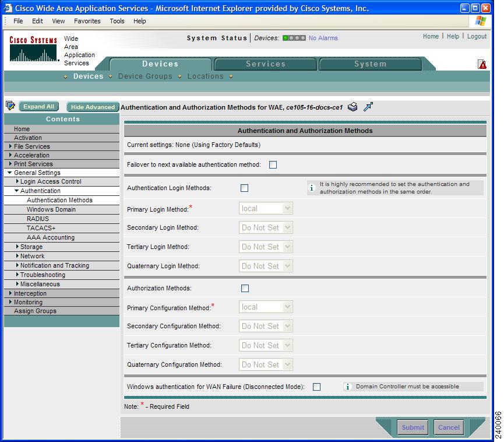Image resolution: width=504 pixels, height=442 pixels.
Task: Check the Authorization Methods box
Action: (x=245, y=288)
